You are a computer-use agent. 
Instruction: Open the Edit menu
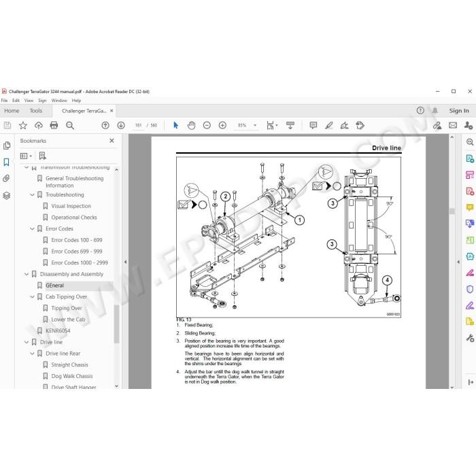pos(16,101)
